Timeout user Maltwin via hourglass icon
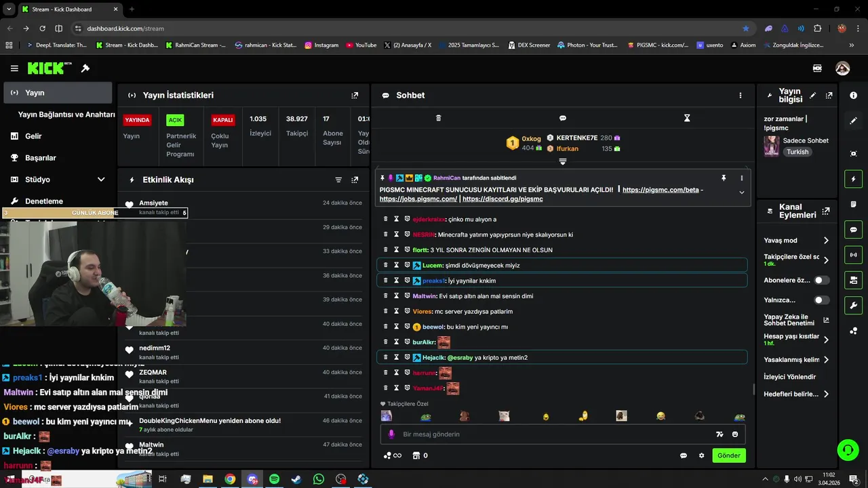The image size is (868, 488). 397,296
